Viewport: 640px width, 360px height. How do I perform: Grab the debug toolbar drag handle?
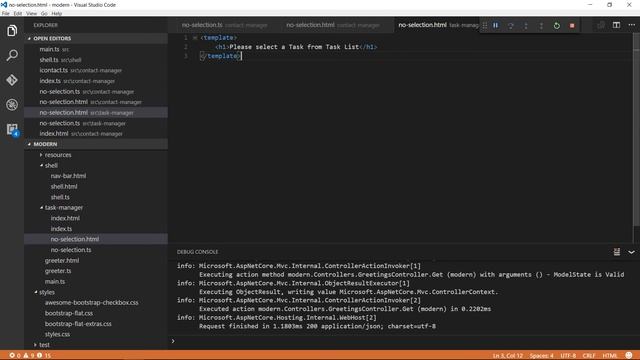(x=484, y=25)
